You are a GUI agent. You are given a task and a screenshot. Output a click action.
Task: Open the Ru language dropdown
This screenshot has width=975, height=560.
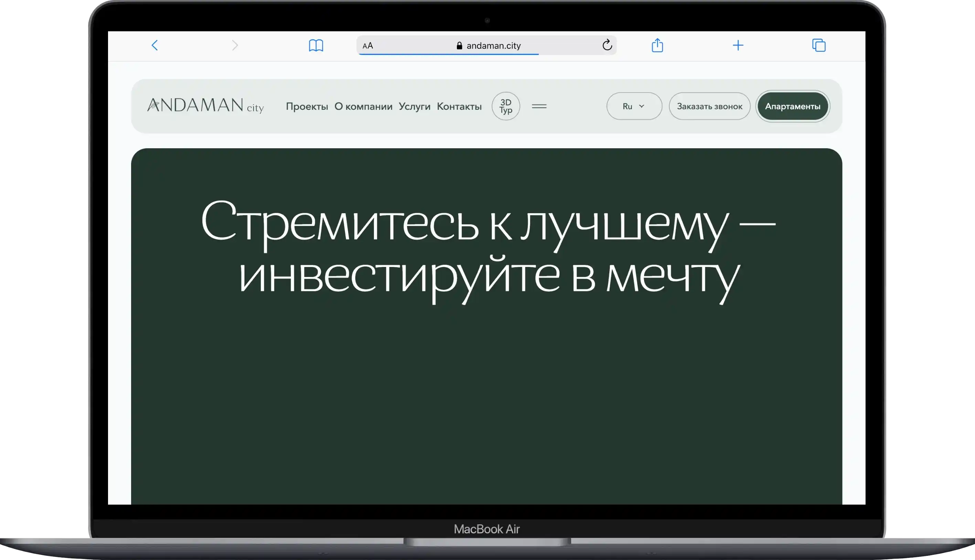click(634, 106)
